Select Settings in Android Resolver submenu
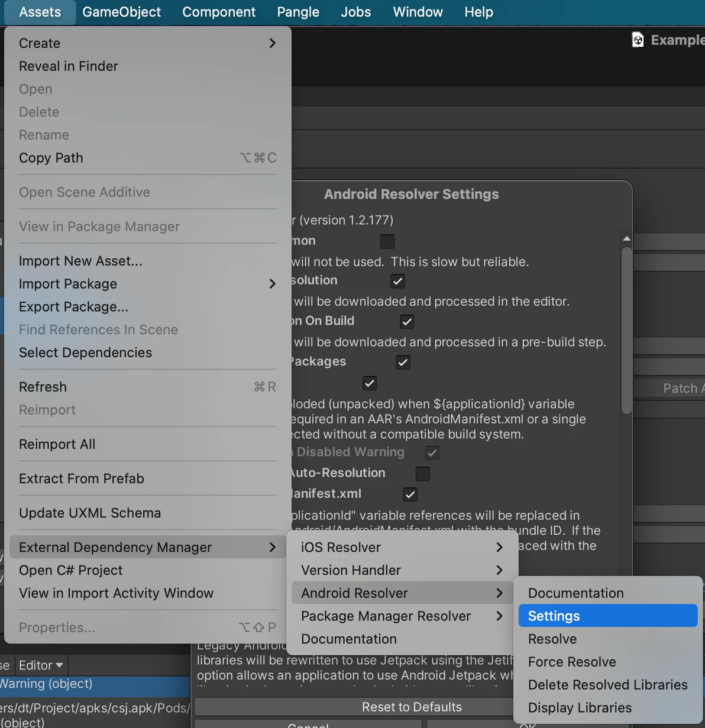The image size is (705, 728). coord(608,616)
